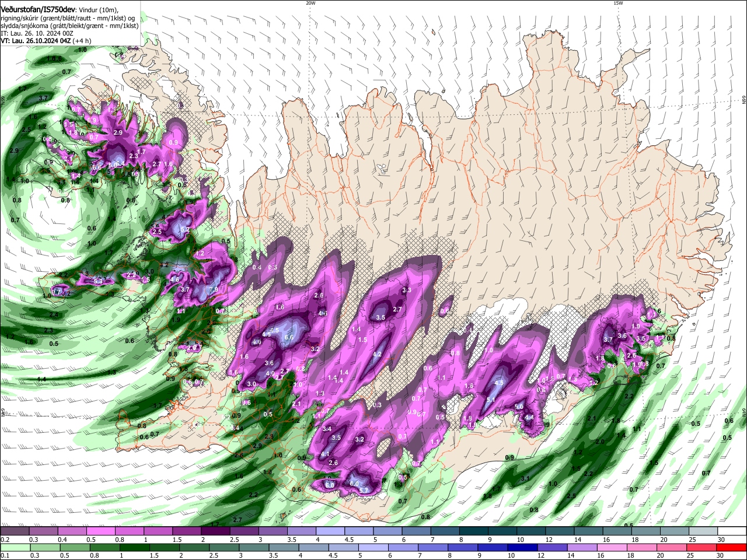Viewport: 747px width, 560px height.
Task: Pick the lightest green swatch starting the bottom legend row
Action: (15, 548)
